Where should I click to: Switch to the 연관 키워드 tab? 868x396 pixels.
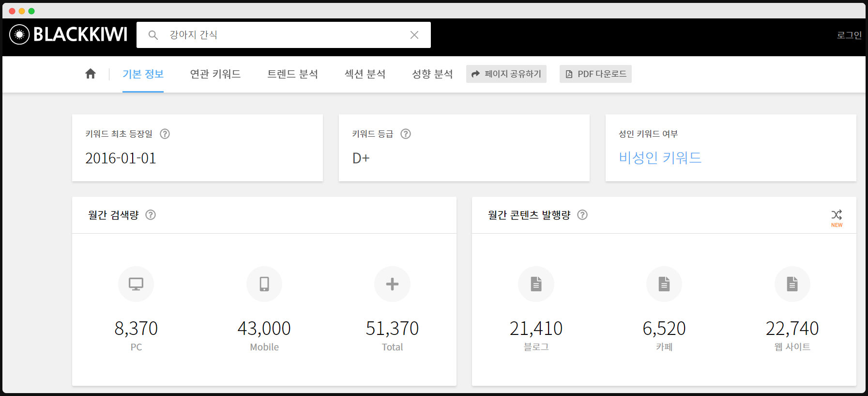(215, 74)
